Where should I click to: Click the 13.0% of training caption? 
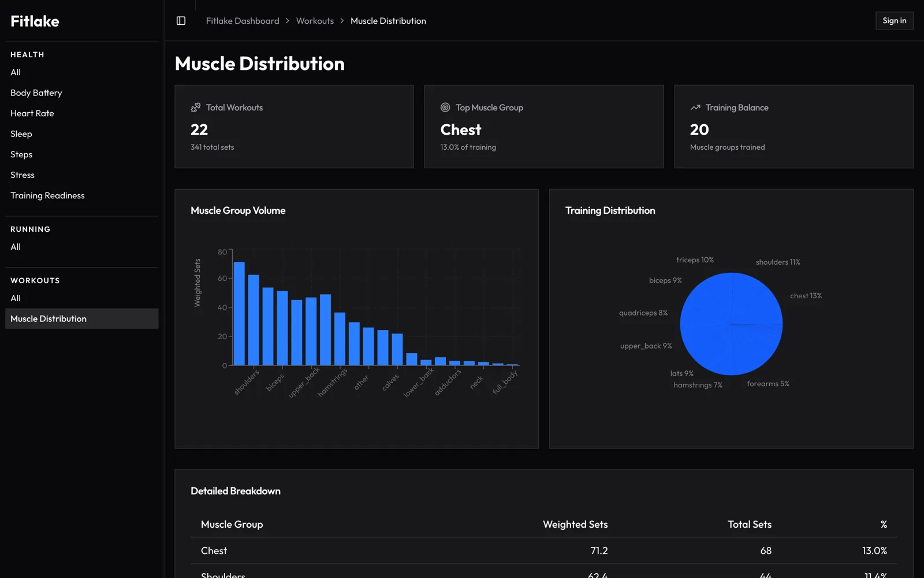tap(468, 147)
